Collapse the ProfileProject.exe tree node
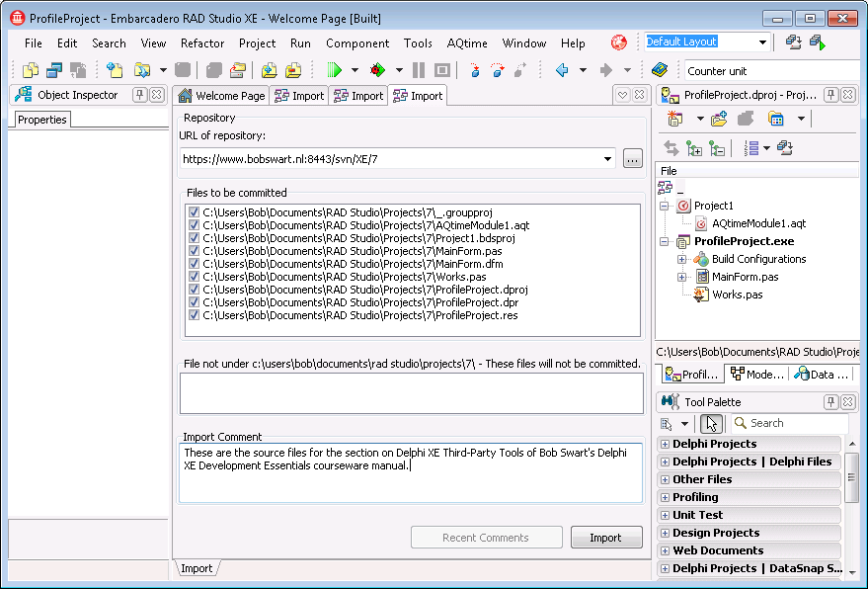The height and width of the screenshot is (589, 868). (665, 241)
